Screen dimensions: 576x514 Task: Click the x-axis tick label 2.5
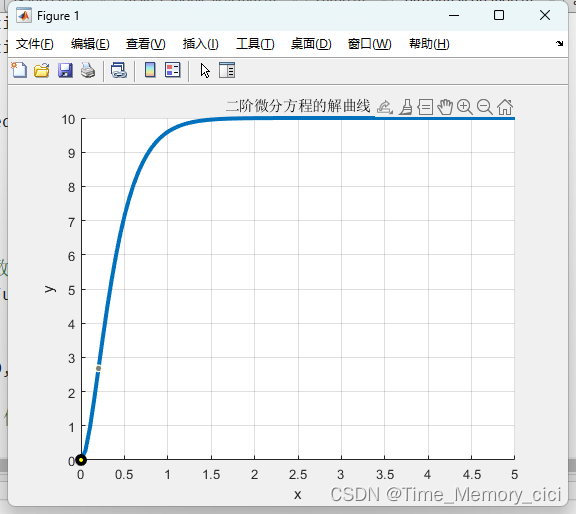(298, 475)
